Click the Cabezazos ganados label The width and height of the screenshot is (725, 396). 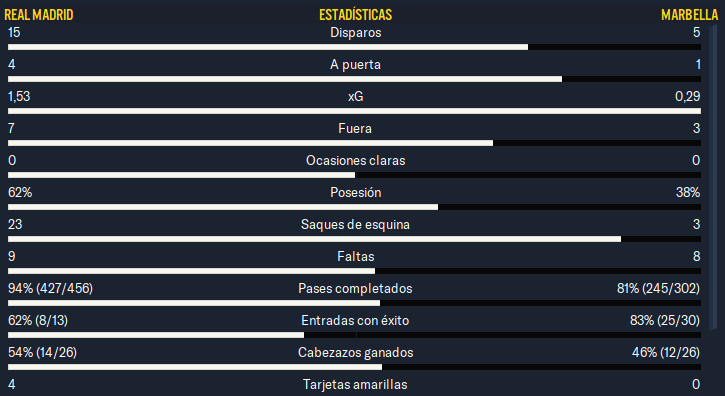[x=356, y=353]
